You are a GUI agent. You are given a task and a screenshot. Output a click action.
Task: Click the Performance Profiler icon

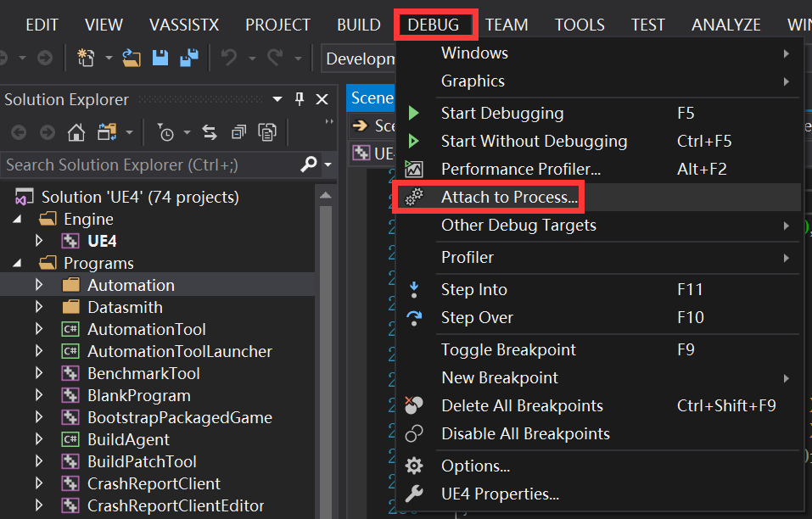click(415, 169)
